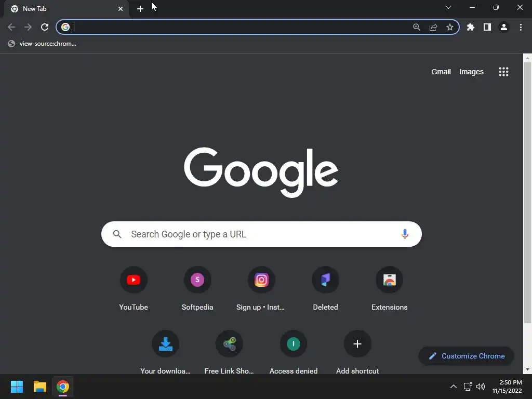Share this page via the share icon
532x399 pixels.
point(433,27)
